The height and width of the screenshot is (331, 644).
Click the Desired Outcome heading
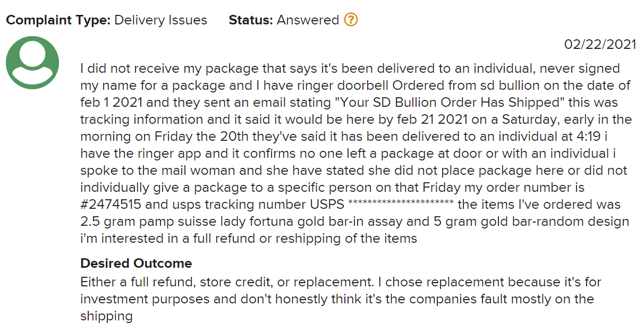136,263
